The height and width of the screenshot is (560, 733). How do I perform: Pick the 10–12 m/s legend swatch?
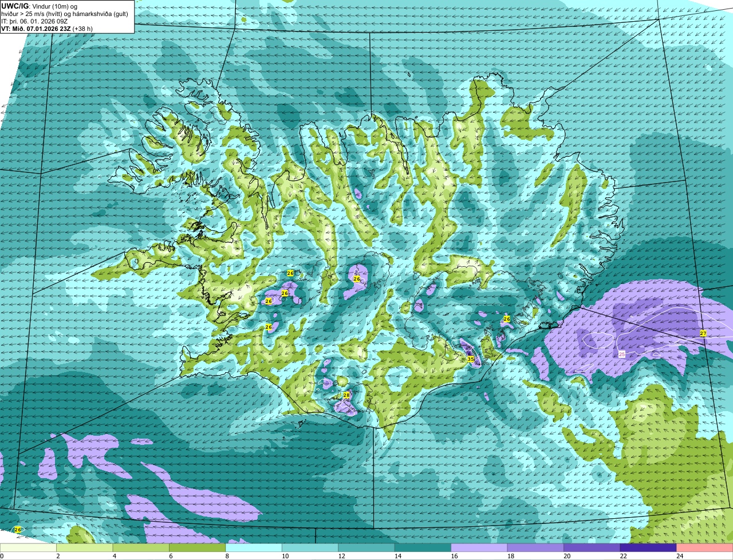310,548
